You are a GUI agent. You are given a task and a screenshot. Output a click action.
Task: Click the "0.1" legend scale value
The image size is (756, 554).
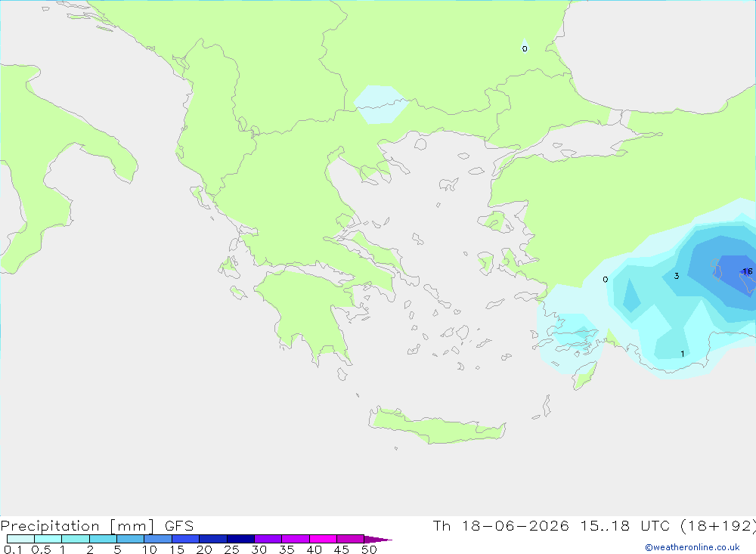coord(13,549)
